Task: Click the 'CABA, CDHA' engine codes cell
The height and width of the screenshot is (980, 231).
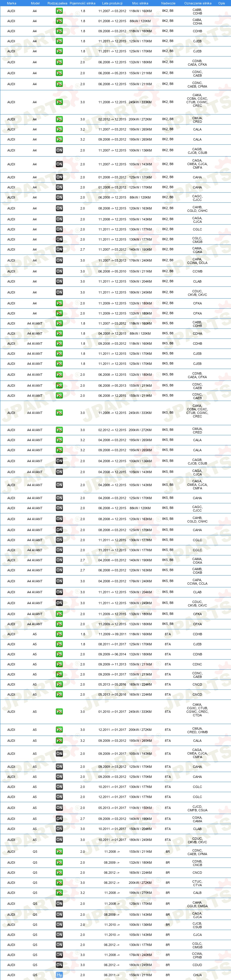Action: 197,21
